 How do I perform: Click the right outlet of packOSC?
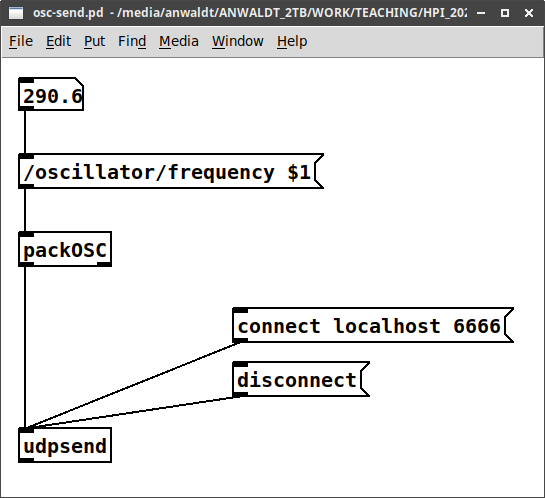[104, 264]
